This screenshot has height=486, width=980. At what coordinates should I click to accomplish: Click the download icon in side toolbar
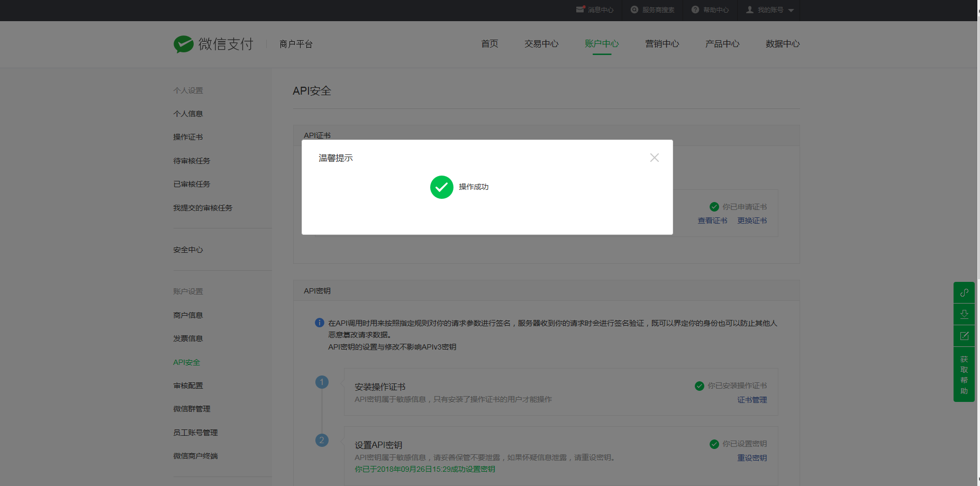pos(964,314)
